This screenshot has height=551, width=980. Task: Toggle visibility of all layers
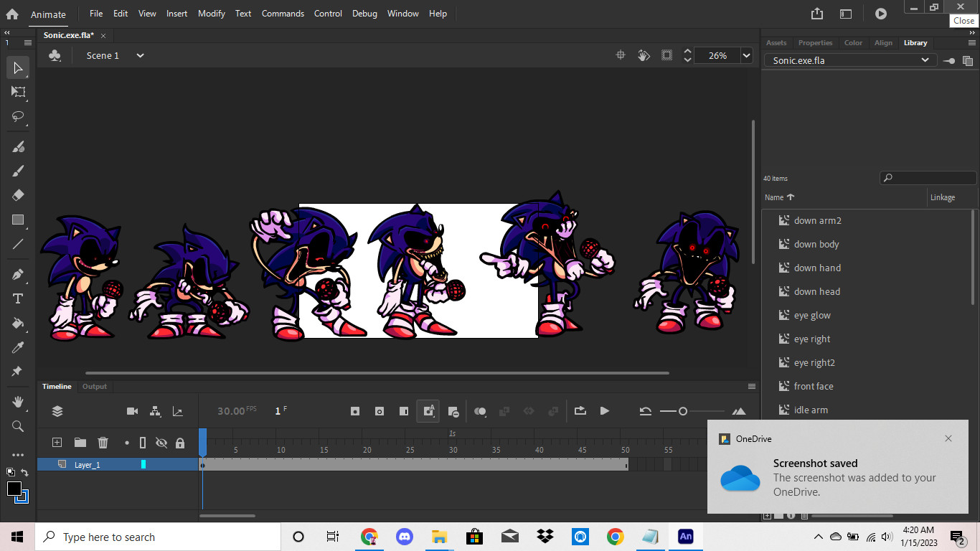tap(162, 443)
